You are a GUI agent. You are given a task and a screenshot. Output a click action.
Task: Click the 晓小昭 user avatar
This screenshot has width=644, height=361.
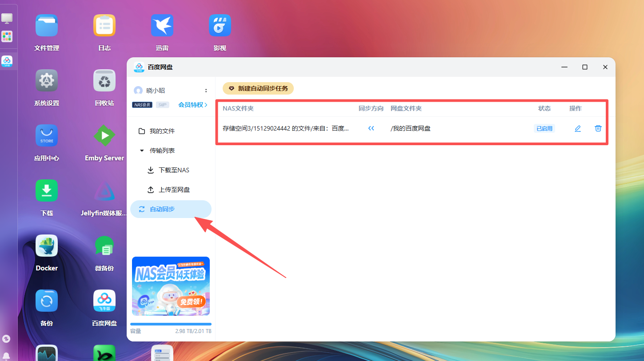[138, 91]
